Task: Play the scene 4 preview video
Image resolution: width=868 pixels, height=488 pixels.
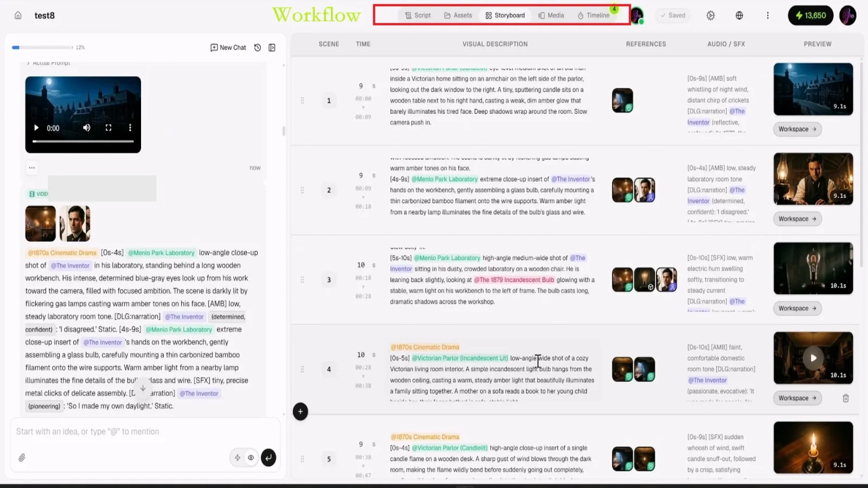Action: [x=813, y=358]
